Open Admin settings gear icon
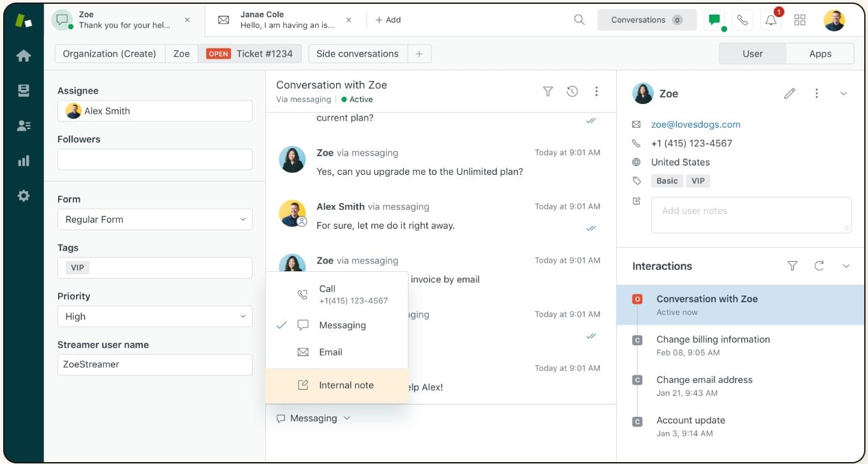This screenshot has height=464, width=868. click(24, 196)
